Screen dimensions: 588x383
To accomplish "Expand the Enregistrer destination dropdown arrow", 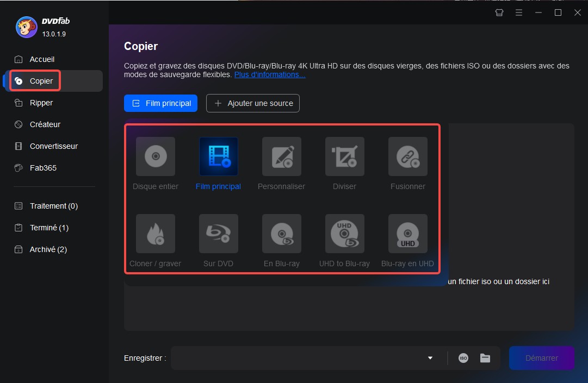I will pos(430,358).
